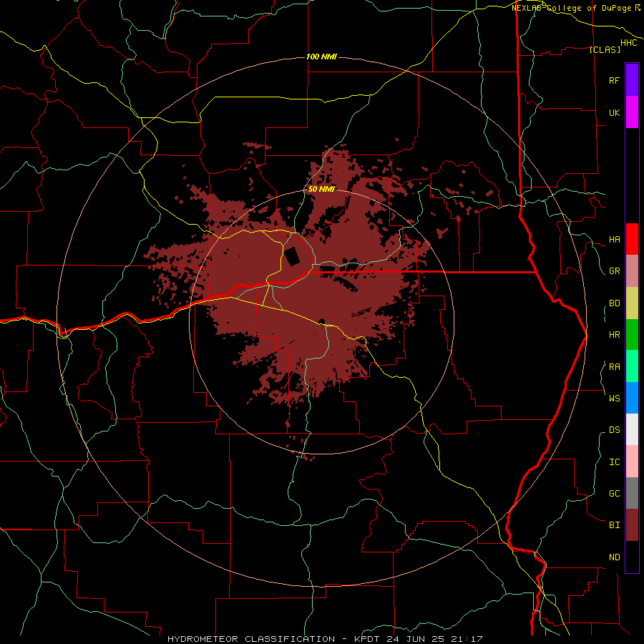Click the WS blue legend swatch
644x644 pixels.
[632, 398]
